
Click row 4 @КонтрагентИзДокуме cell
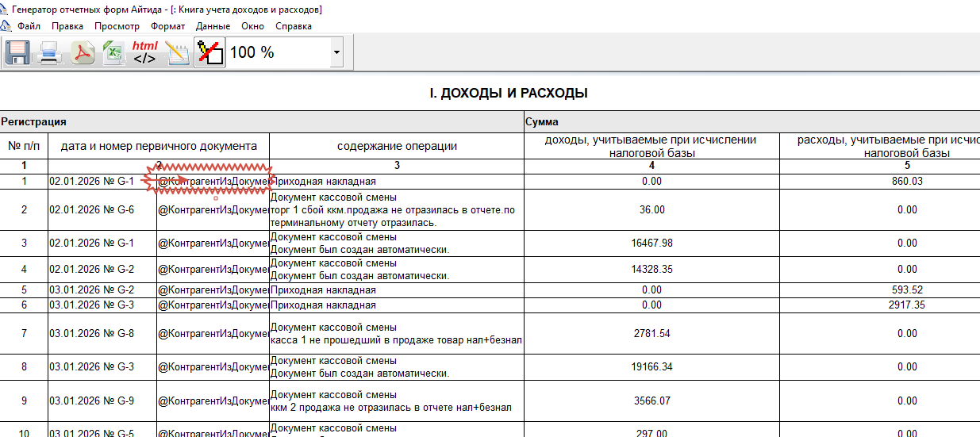coord(213,270)
